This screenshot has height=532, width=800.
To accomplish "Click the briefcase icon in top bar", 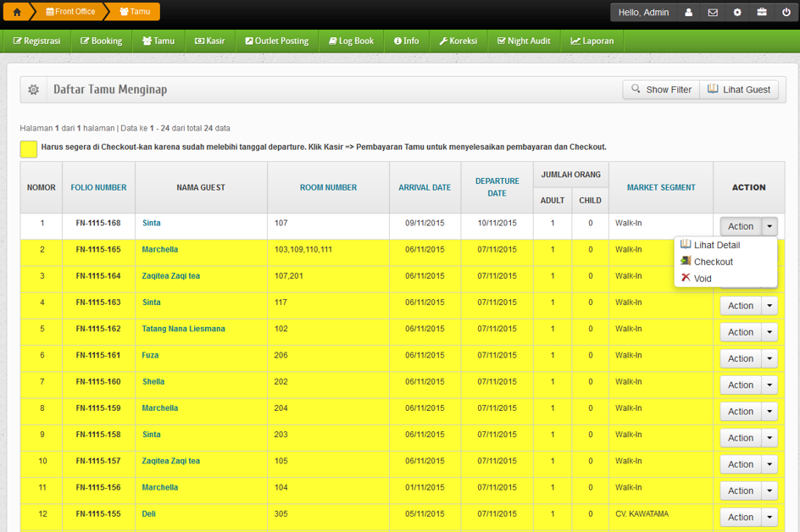I will coord(762,13).
